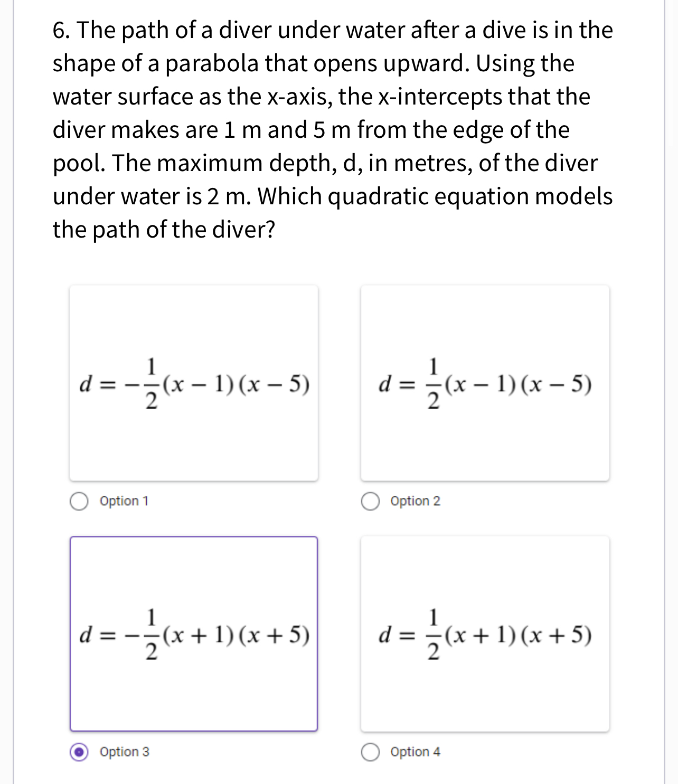
Task: Click the question number '6.' at the start
Action: (61, 30)
